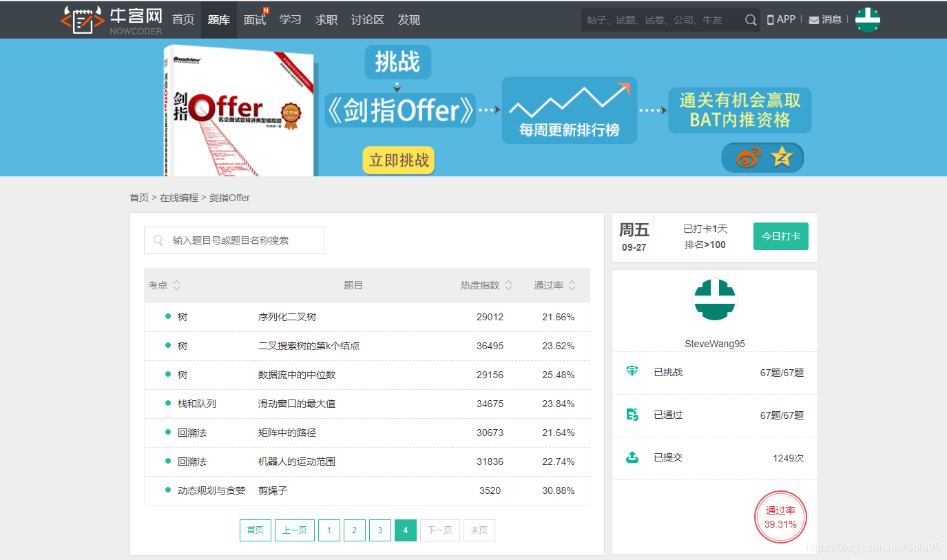Open the 讨论区 nav menu item
This screenshot has height=560, width=947.
coord(368,20)
